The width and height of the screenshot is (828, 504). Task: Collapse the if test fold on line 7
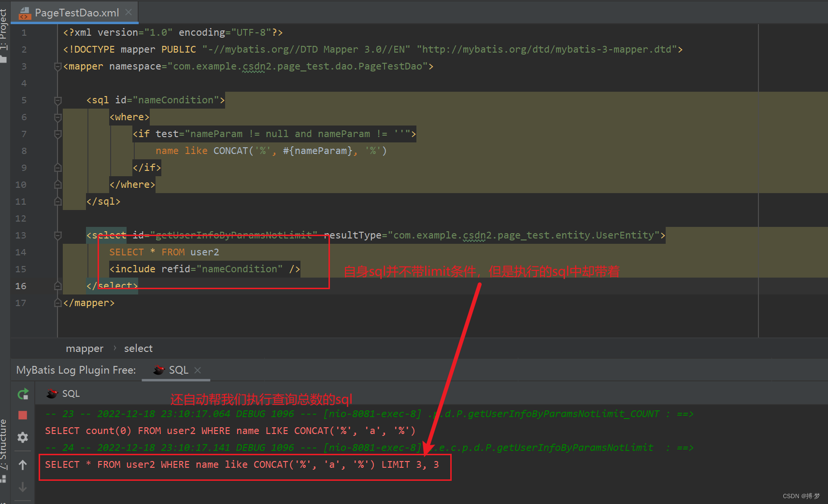pyautogui.click(x=58, y=134)
